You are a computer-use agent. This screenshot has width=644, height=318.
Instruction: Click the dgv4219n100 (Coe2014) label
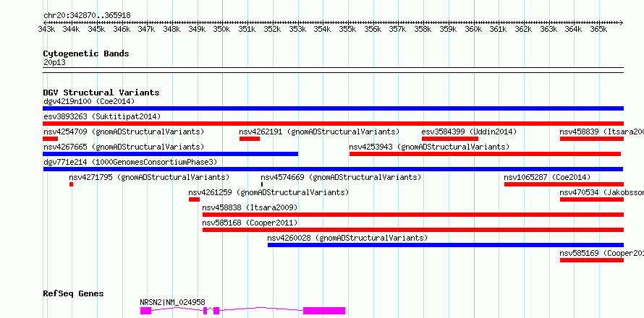pos(89,101)
